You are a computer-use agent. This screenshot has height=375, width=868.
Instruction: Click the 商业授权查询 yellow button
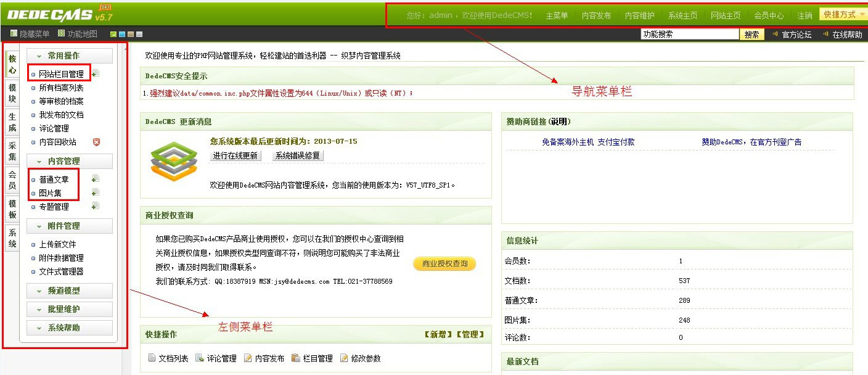pyautogui.click(x=444, y=264)
